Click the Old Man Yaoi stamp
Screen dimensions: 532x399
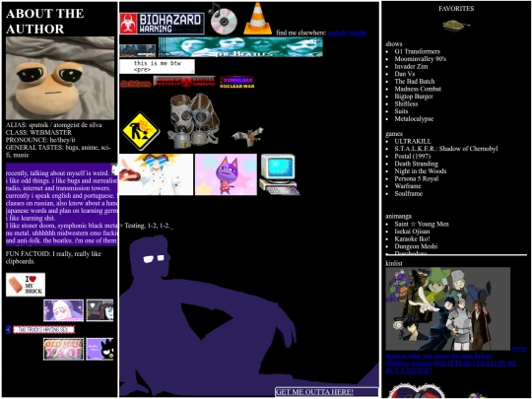point(63,349)
